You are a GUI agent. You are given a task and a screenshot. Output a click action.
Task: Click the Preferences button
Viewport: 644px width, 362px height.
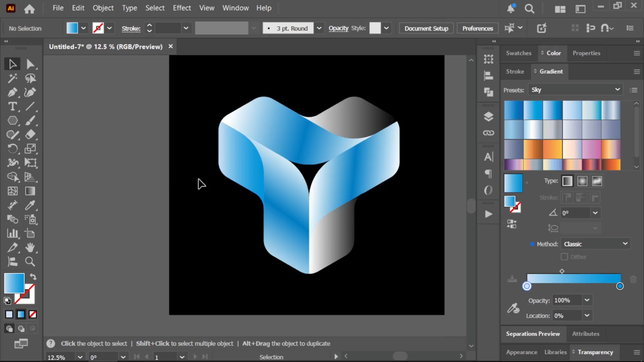(478, 28)
